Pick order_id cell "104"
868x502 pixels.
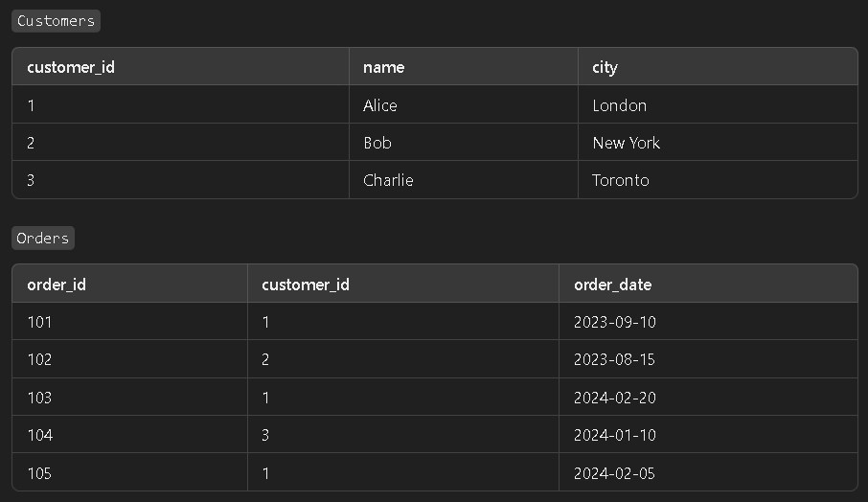point(129,435)
